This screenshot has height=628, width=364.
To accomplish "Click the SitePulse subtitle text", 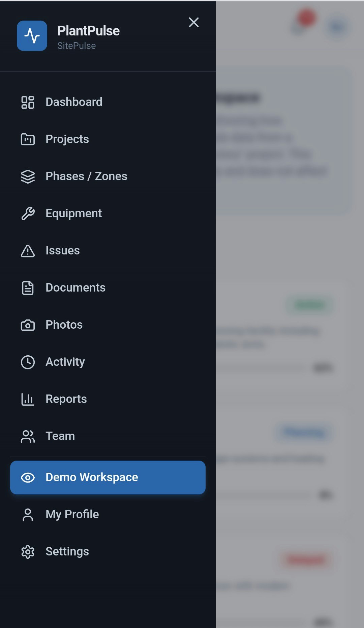I will (77, 46).
